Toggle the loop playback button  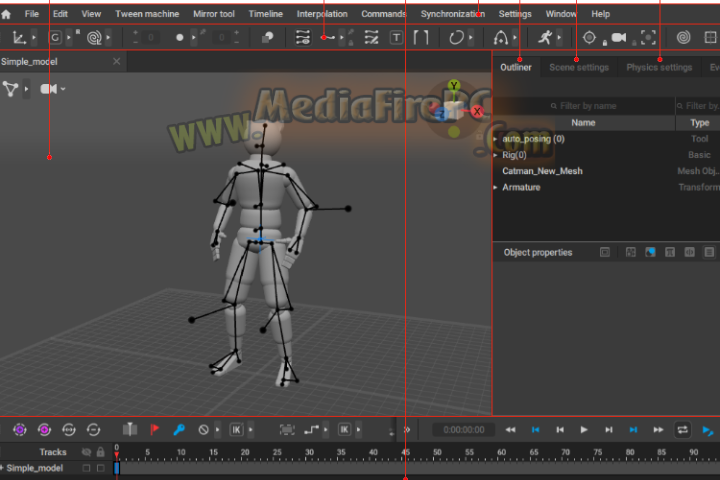682,429
